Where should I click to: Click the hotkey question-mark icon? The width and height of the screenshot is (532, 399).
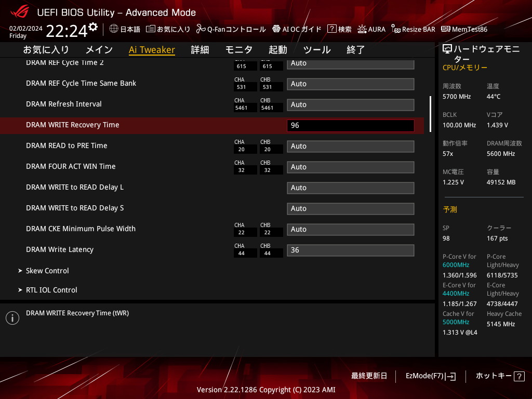pyautogui.click(x=519, y=376)
